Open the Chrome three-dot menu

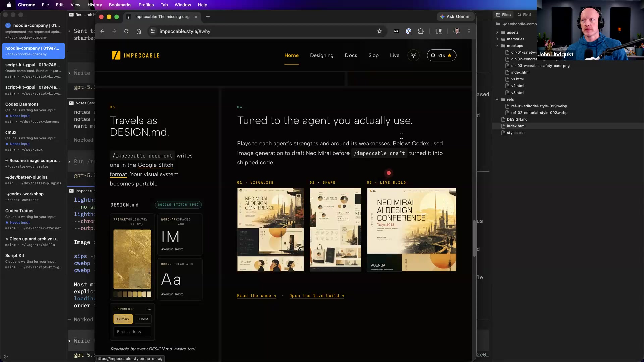tap(469, 31)
